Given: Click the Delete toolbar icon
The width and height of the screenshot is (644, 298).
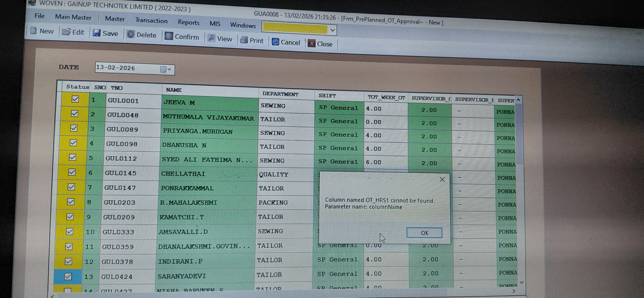Looking at the screenshot, I should pos(131,34).
